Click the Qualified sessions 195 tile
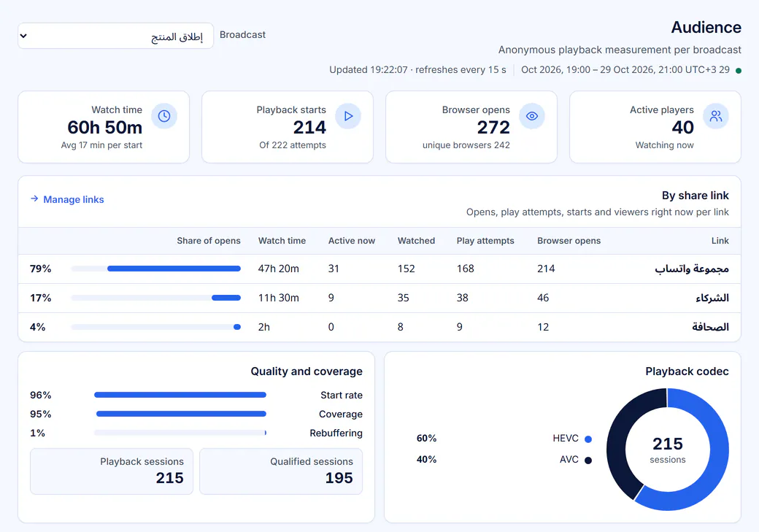 click(281, 471)
